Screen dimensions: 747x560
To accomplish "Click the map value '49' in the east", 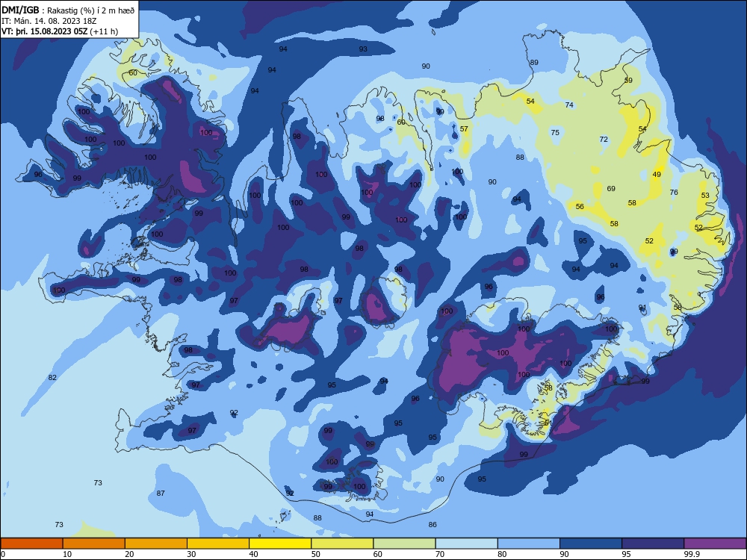I will pyautogui.click(x=657, y=174).
